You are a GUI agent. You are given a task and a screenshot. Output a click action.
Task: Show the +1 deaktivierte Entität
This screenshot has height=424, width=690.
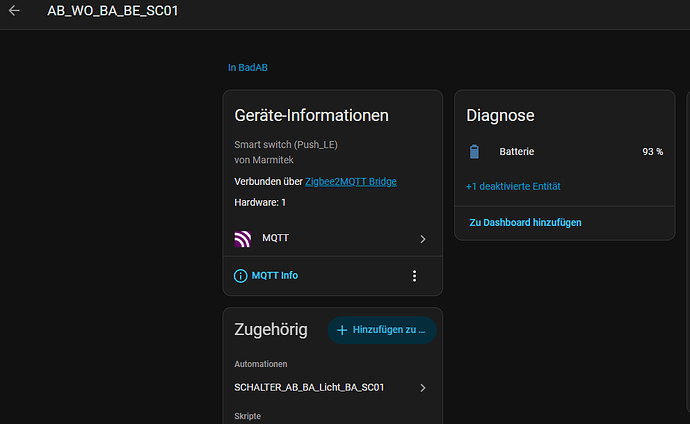[x=513, y=186]
